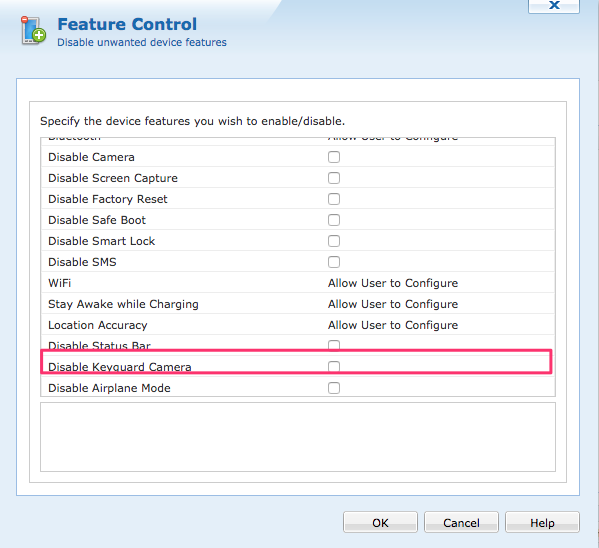The image size is (599, 548).
Task: Enable the Disable Airplane Mode checkbox
Action: (334, 388)
